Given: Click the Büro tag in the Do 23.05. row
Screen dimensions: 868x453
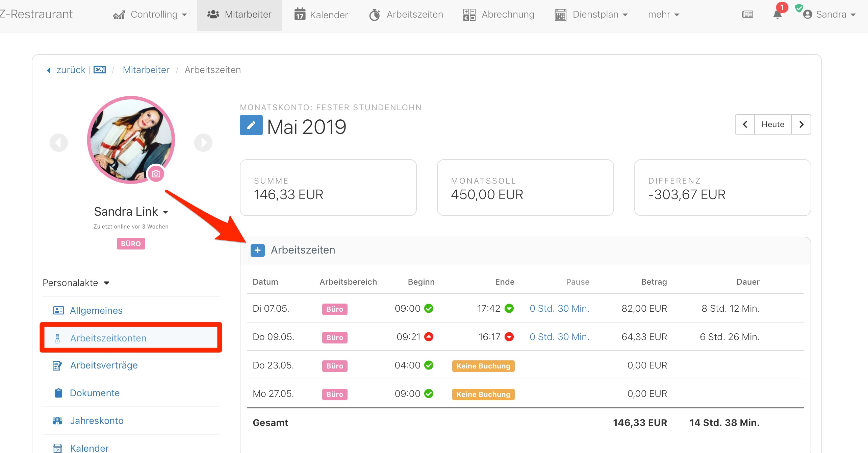Looking at the screenshot, I should pos(335,366).
